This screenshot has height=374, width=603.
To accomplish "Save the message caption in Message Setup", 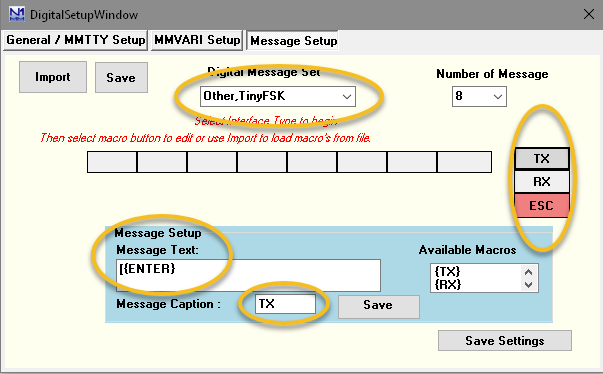I will click(x=378, y=306).
